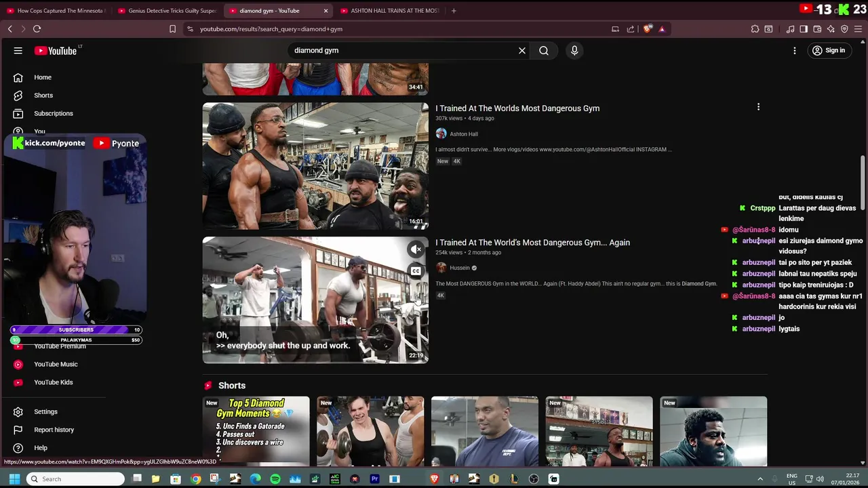Open the Brave Rewards triangle icon
Screen dimensions: 868x488
point(662,29)
